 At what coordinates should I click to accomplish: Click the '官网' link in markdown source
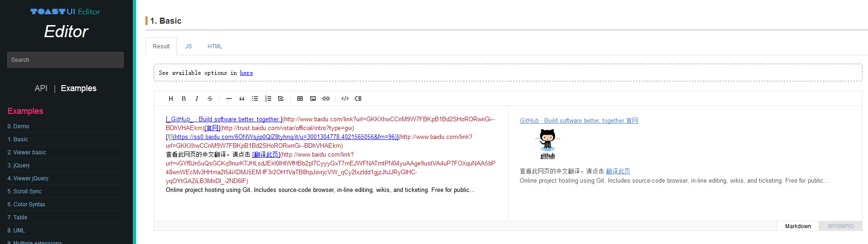tap(213, 128)
